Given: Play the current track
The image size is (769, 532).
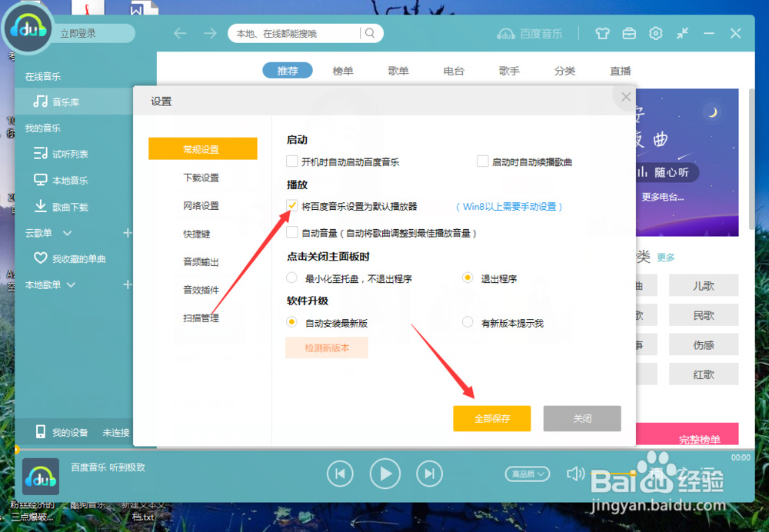Looking at the screenshot, I should coord(385,474).
